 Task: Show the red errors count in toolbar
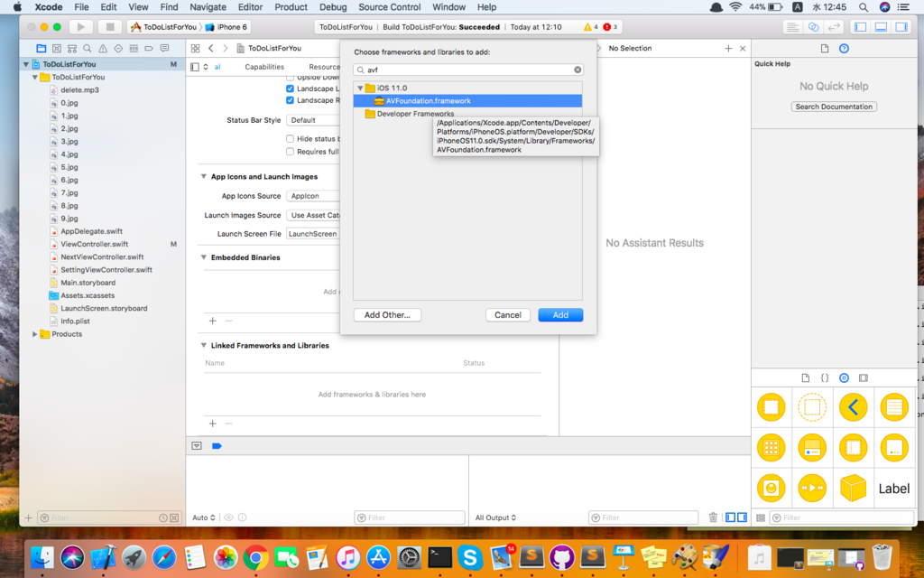tap(610, 27)
